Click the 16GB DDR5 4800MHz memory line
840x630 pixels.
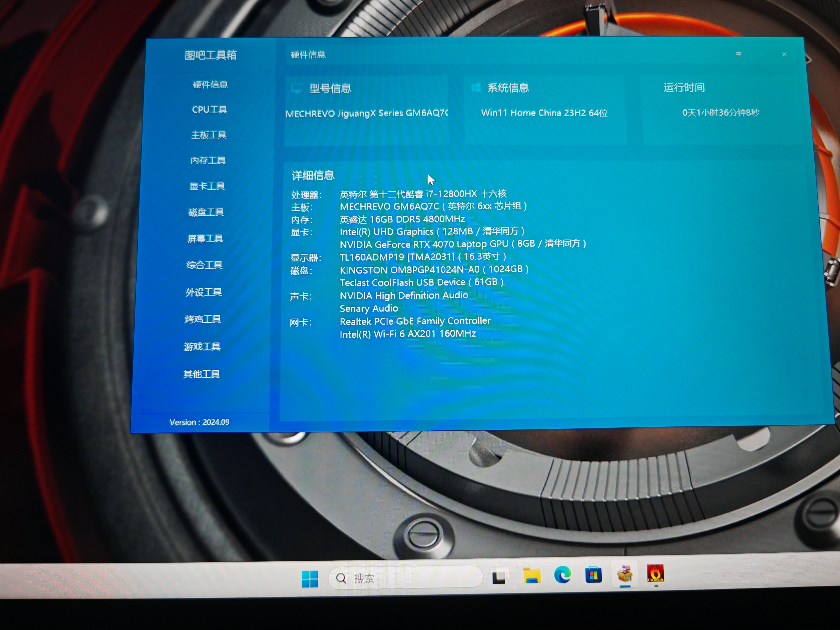click(x=402, y=219)
